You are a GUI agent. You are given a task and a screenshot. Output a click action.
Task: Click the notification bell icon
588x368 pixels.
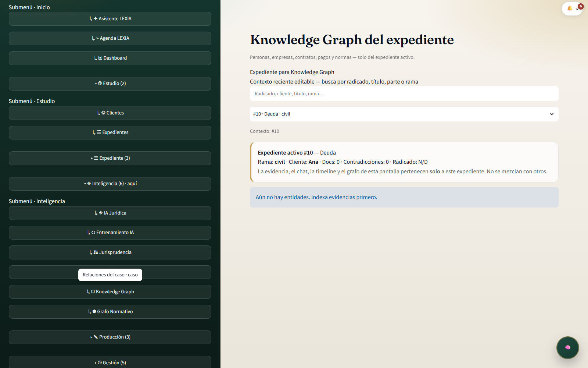pyautogui.click(x=570, y=8)
